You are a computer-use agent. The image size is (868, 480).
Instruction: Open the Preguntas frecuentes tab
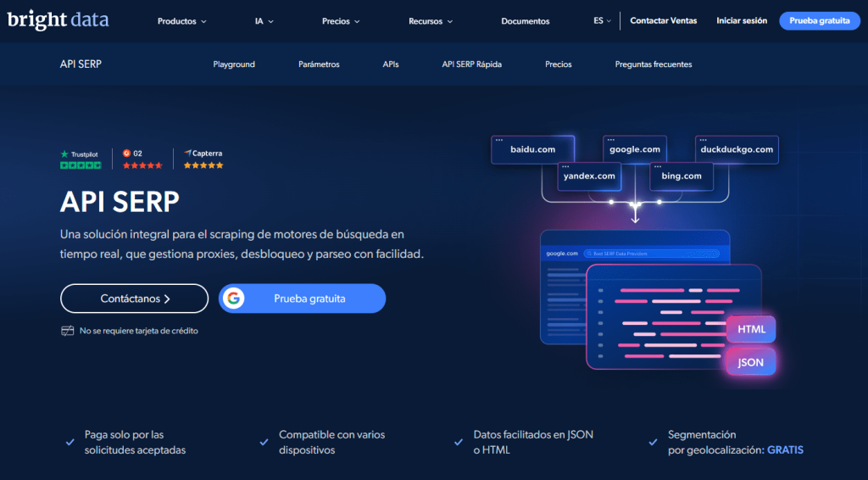click(654, 64)
